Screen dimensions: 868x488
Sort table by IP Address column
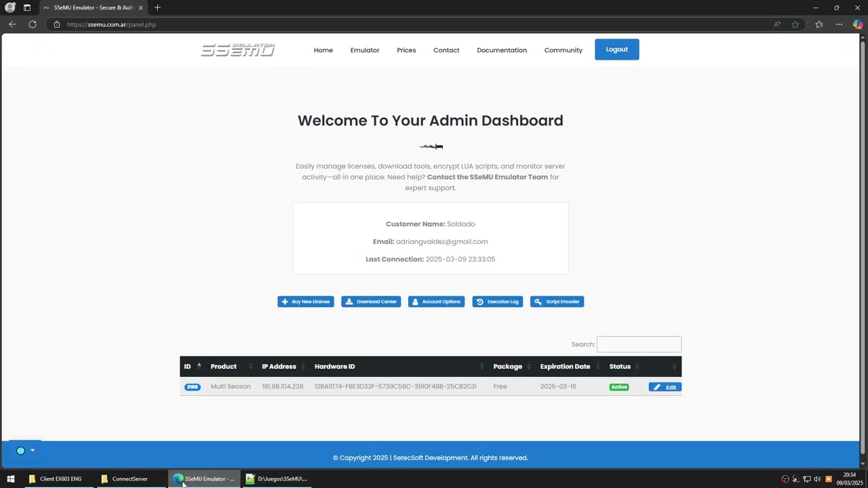283,367
